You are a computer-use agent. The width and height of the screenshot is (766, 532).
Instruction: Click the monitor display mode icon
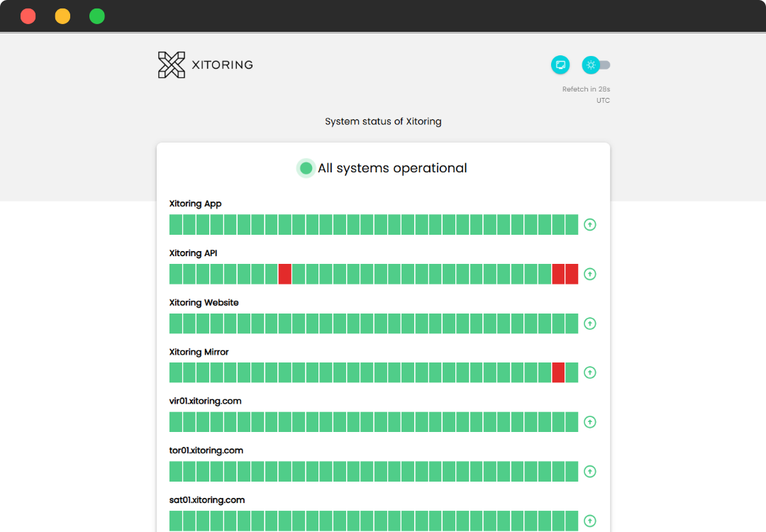pos(560,65)
